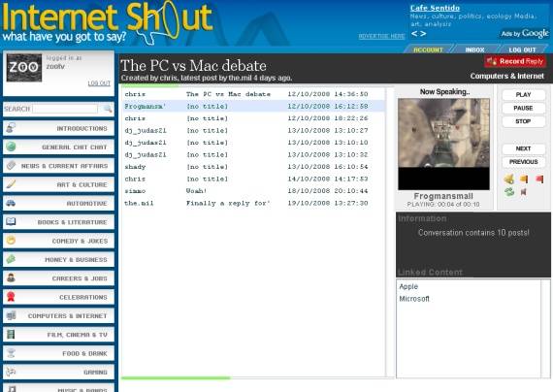Click the red flag icon
The width and height of the screenshot is (553, 392).
[x=539, y=180]
